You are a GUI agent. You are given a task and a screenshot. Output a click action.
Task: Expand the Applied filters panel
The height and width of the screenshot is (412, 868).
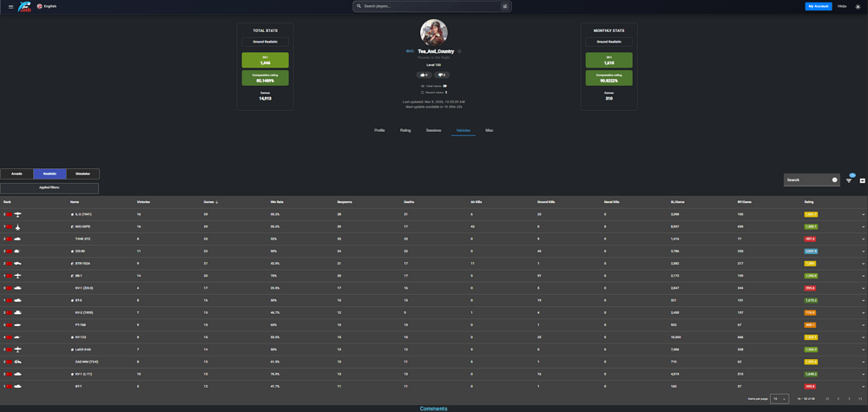coord(49,188)
